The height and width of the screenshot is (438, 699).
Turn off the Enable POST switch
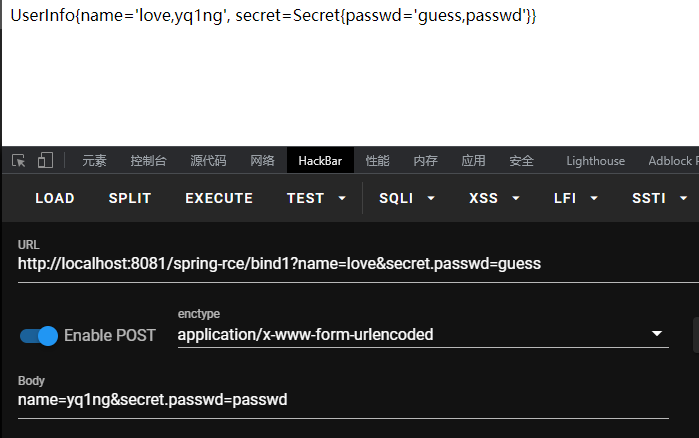[39, 335]
